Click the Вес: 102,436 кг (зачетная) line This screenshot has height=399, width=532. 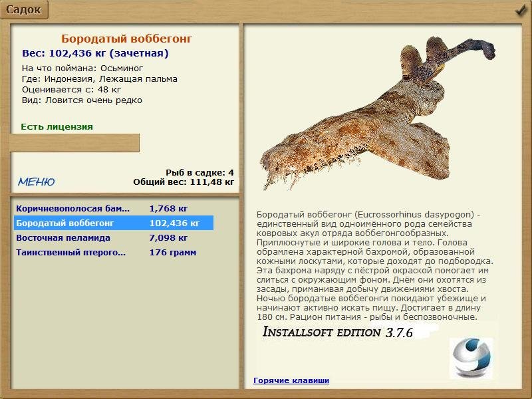point(95,53)
